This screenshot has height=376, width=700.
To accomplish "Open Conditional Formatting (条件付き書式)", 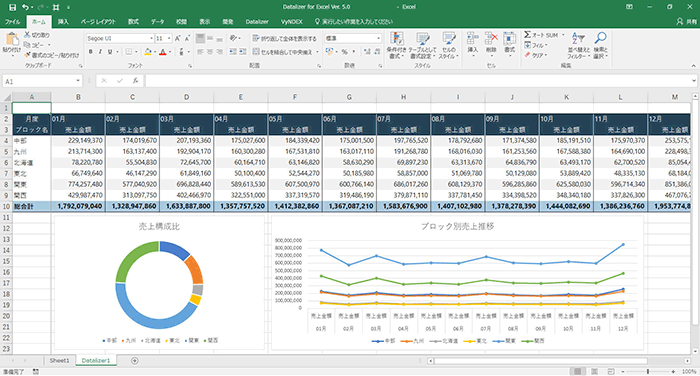I will coord(396,45).
